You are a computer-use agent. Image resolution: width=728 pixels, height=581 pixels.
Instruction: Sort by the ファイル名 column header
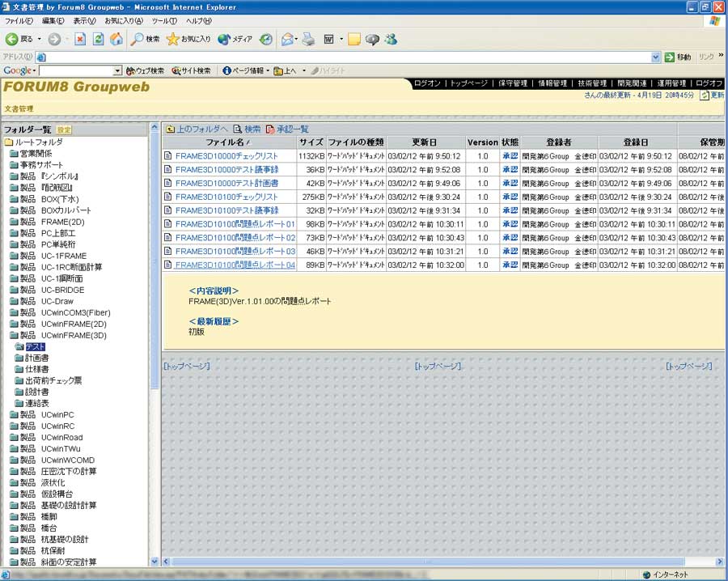(x=230, y=142)
